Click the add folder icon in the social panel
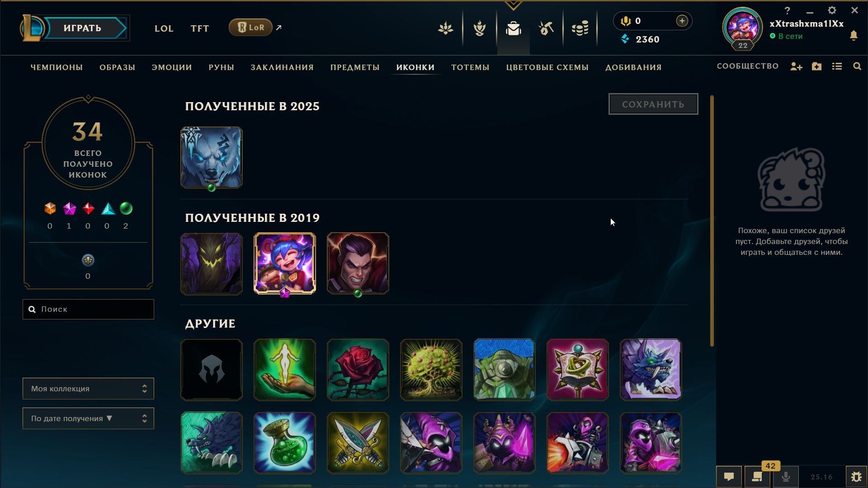This screenshot has width=868, height=488. (816, 66)
